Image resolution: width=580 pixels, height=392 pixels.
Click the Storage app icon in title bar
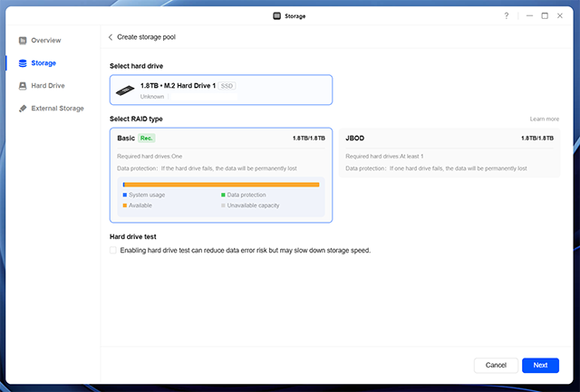275,15
